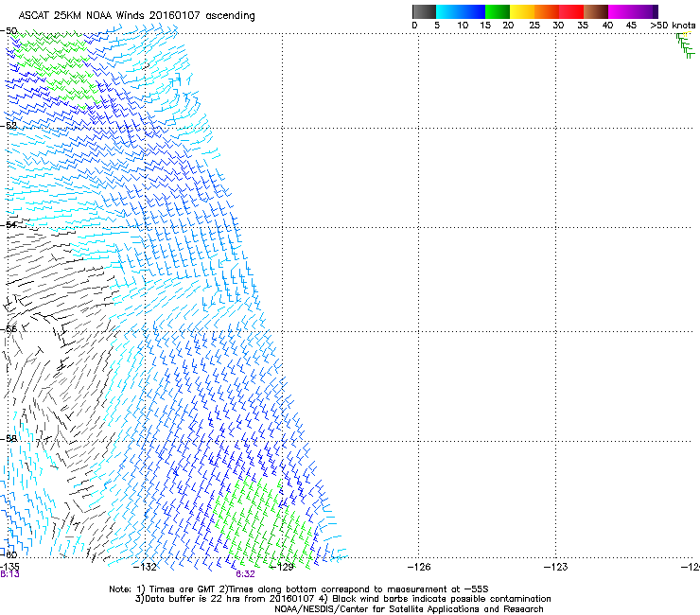Click the ASCAT 25KM NOAA Winds title
700x615 pixels.
tap(136, 15)
